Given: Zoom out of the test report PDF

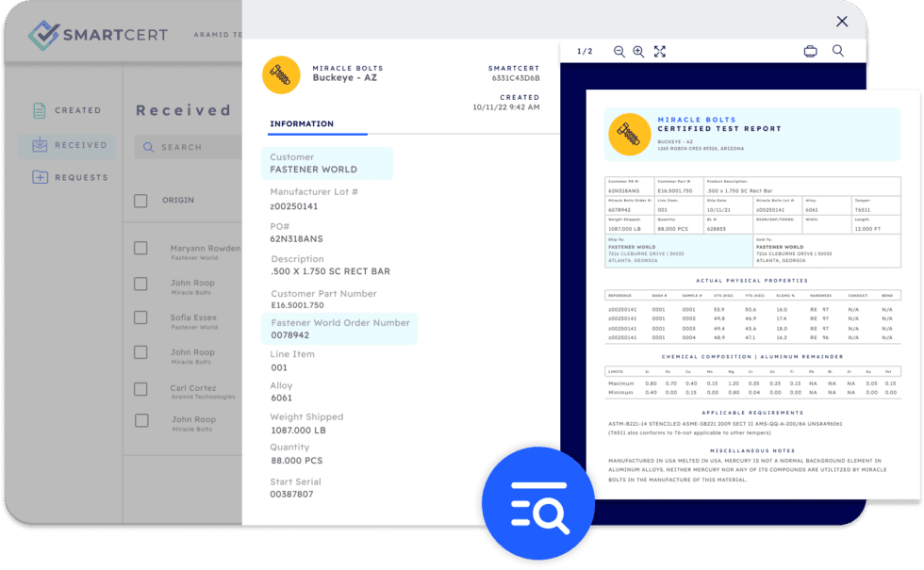Looking at the screenshot, I should [619, 52].
